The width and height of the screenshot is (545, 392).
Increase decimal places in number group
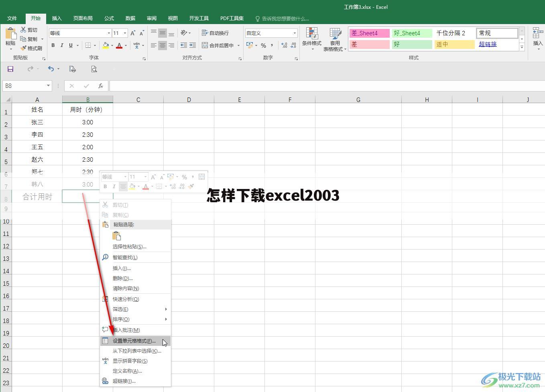(x=284, y=45)
